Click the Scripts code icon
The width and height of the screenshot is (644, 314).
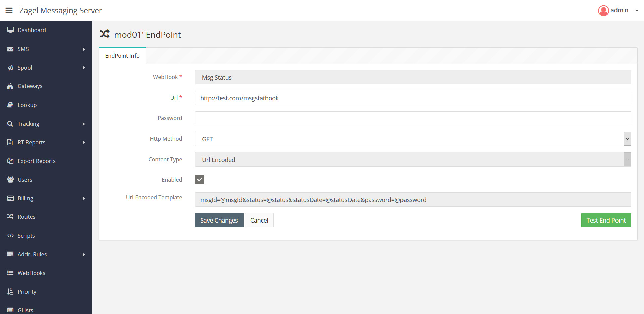10,236
